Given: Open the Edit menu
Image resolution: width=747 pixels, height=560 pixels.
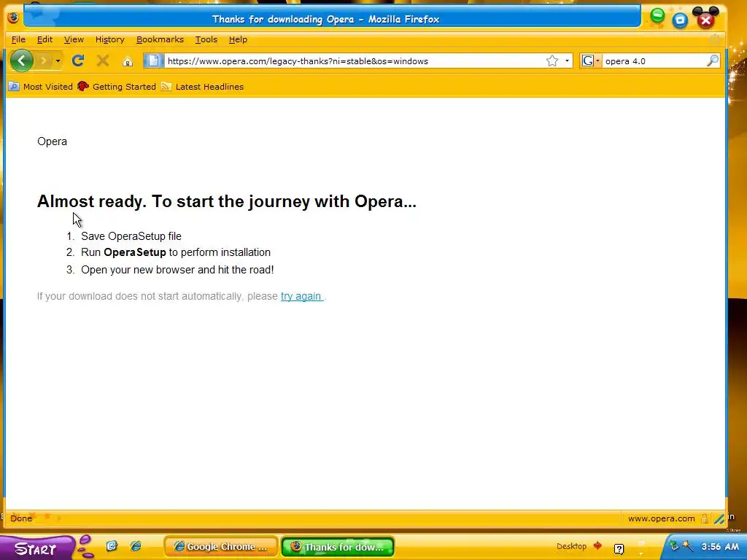Looking at the screenshot, I should 44,39.
